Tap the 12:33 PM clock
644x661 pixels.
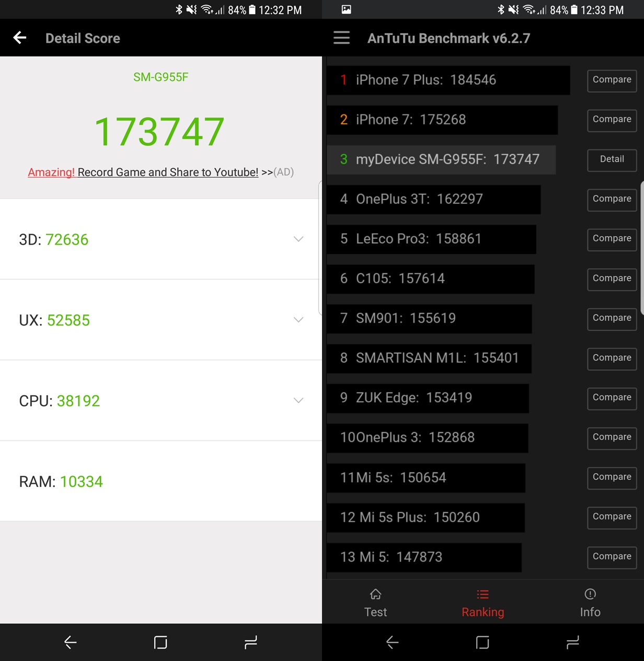(x=602, y=10)
